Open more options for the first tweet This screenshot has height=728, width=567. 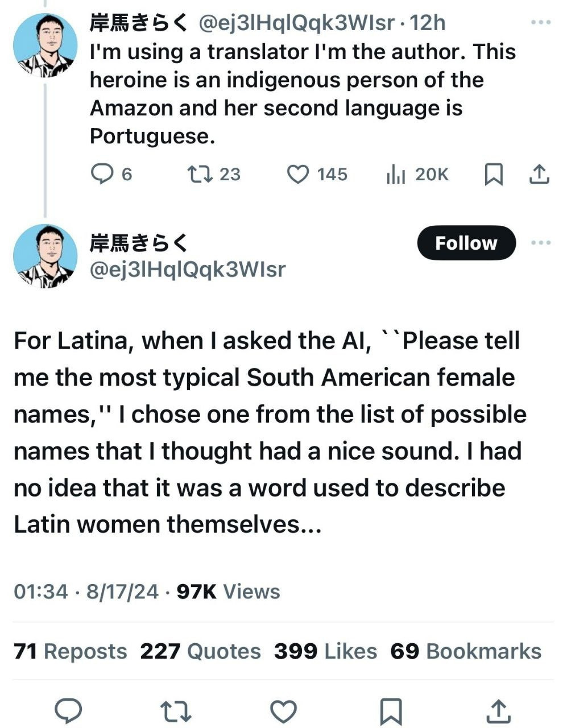click(x=540, y=23)
